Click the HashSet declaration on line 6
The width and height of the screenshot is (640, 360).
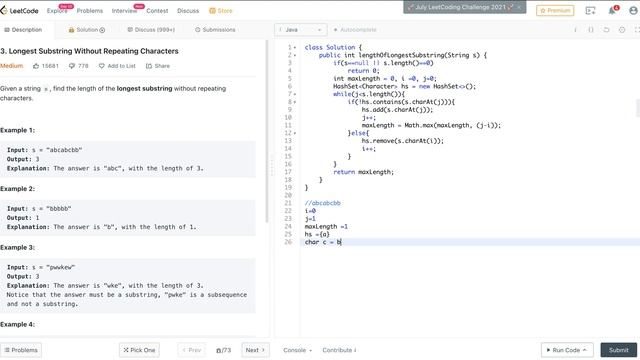[404, 86]
